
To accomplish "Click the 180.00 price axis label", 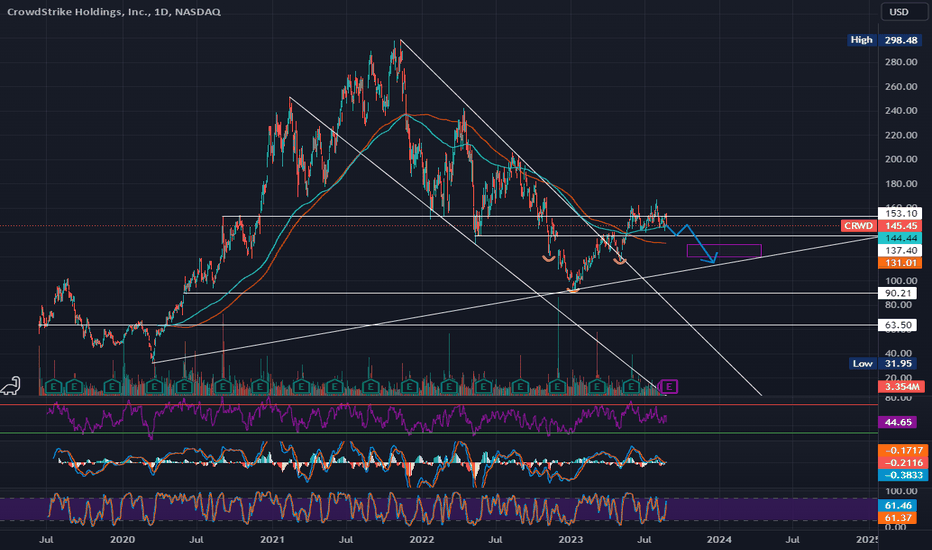I will pos(901,184).
